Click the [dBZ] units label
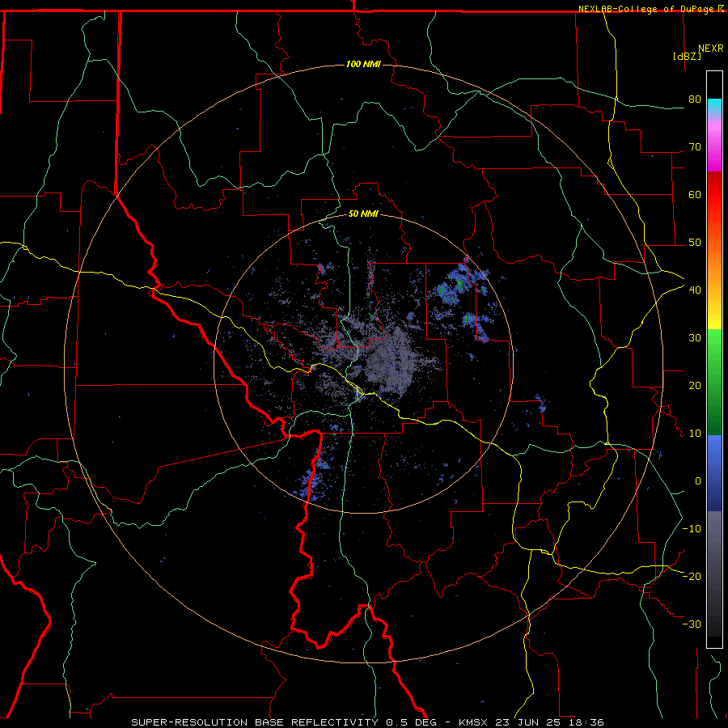This screenshot has width=728, height=728. (x=687, y=56)
